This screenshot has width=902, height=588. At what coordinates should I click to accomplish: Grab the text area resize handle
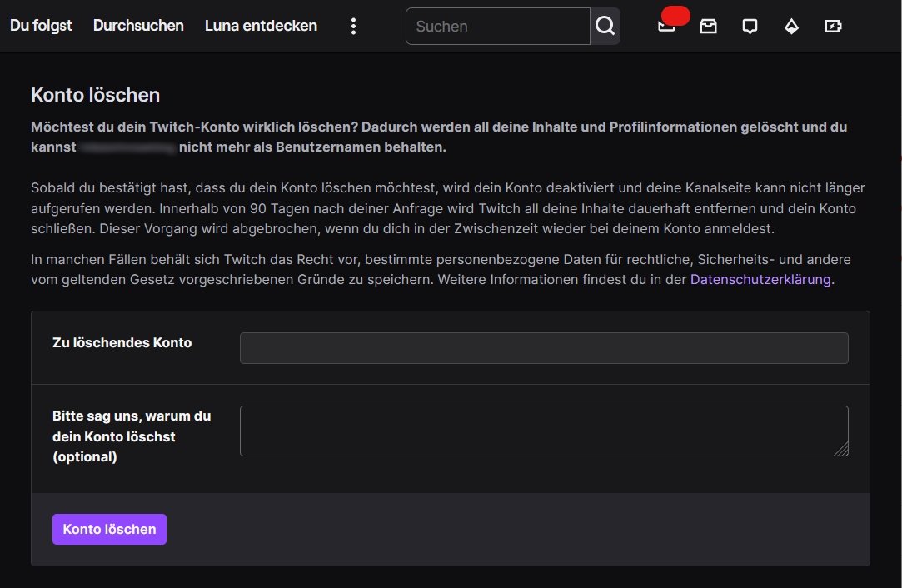coord(842,450)
